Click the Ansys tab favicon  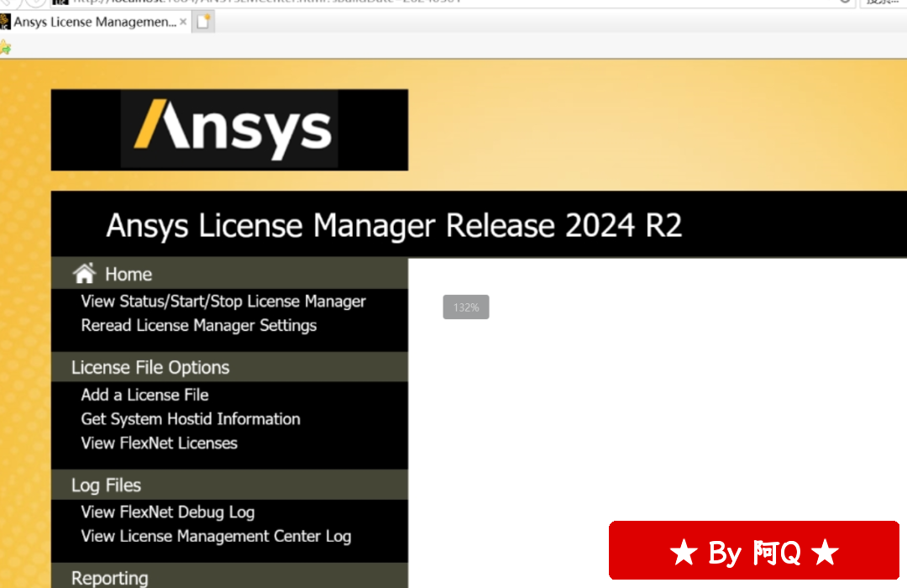tap(5, 23)
